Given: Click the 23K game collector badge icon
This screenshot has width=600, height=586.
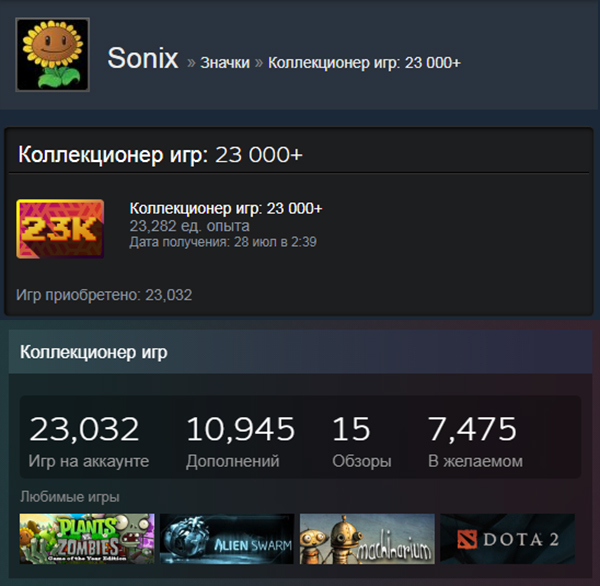Looking at the screenshot, I should click(60, 229).
